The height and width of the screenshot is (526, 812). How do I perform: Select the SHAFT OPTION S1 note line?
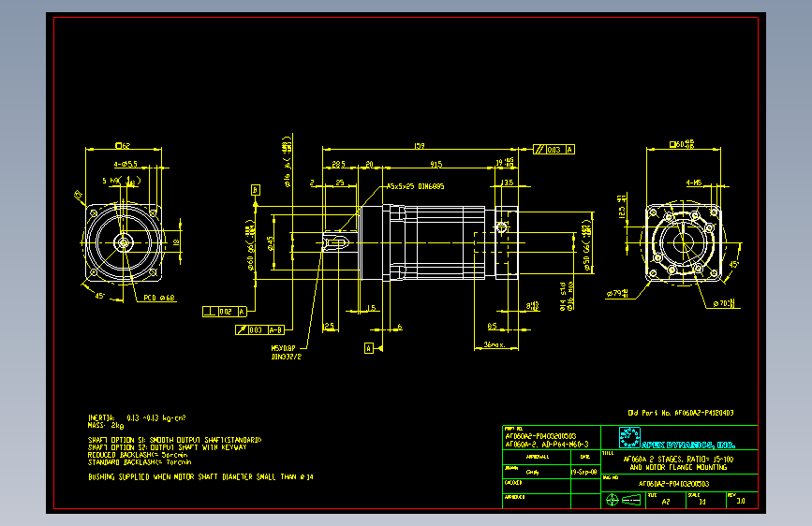pyautogui.click(x=174, y=440)
